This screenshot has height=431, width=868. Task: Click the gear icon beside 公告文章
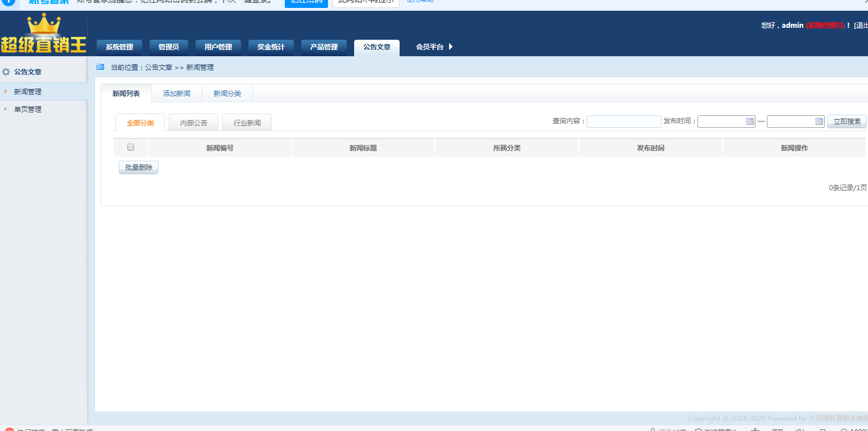6,72
